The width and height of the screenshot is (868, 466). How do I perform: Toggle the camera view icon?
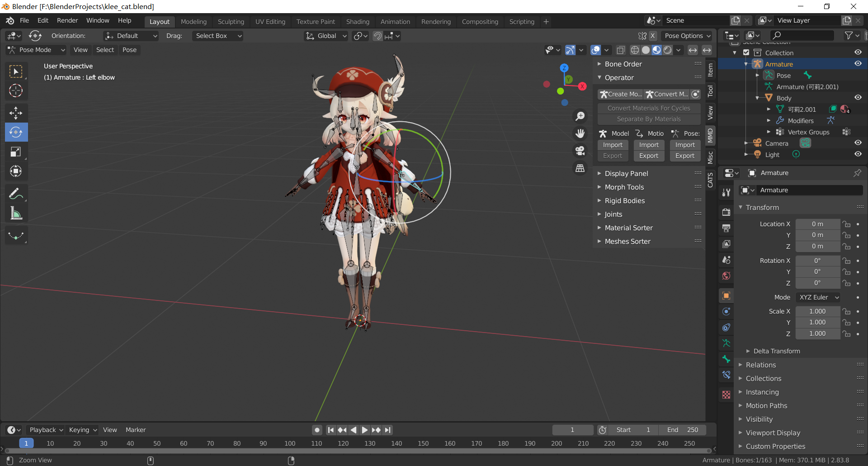click(x=580, y=151)
